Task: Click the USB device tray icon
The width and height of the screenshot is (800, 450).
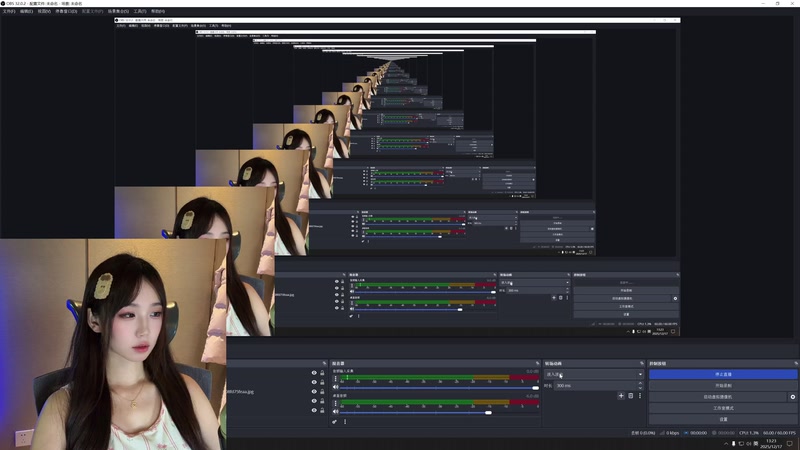Action: point(734,444)
